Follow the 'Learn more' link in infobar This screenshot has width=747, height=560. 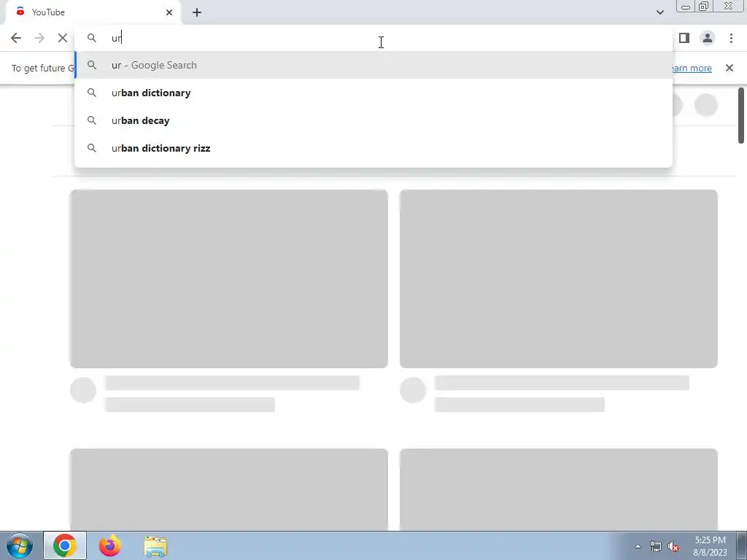692,68
